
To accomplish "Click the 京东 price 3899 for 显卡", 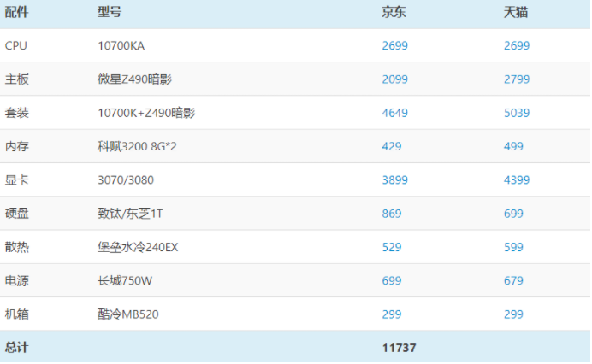I will click(394, 180).
